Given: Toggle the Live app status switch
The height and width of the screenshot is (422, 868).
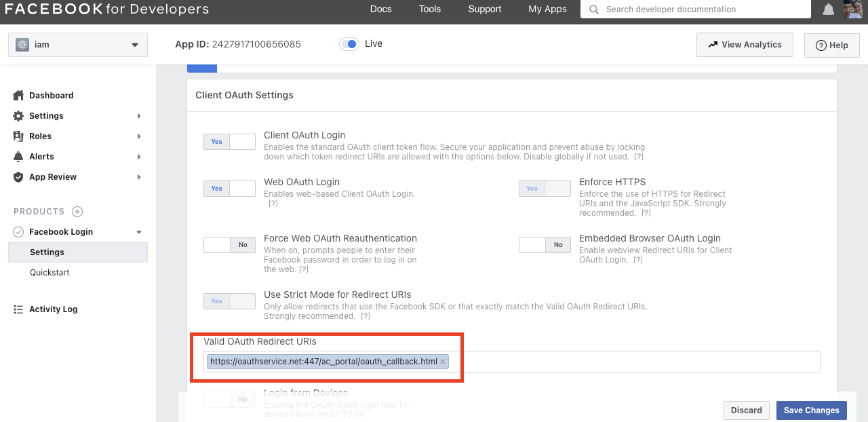Looking at the screenshot, I should pos(349,44).
